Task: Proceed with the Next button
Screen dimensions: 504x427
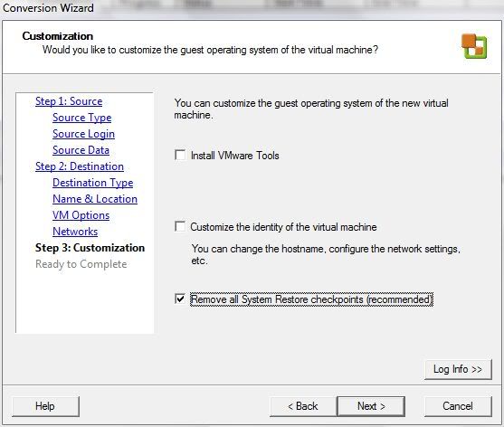Action: coord(371,406)
